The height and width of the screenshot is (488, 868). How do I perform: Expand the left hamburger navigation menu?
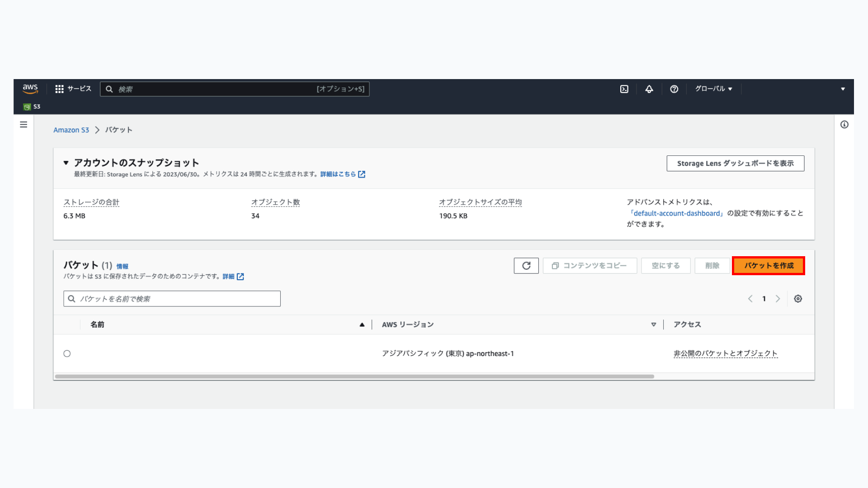coord(24,125)
